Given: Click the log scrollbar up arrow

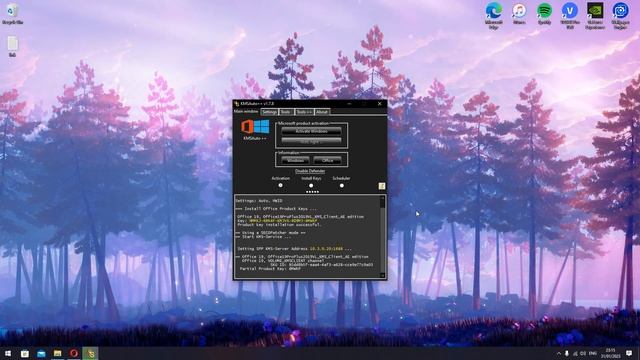Looking at the screenshot, I should 382,198.
